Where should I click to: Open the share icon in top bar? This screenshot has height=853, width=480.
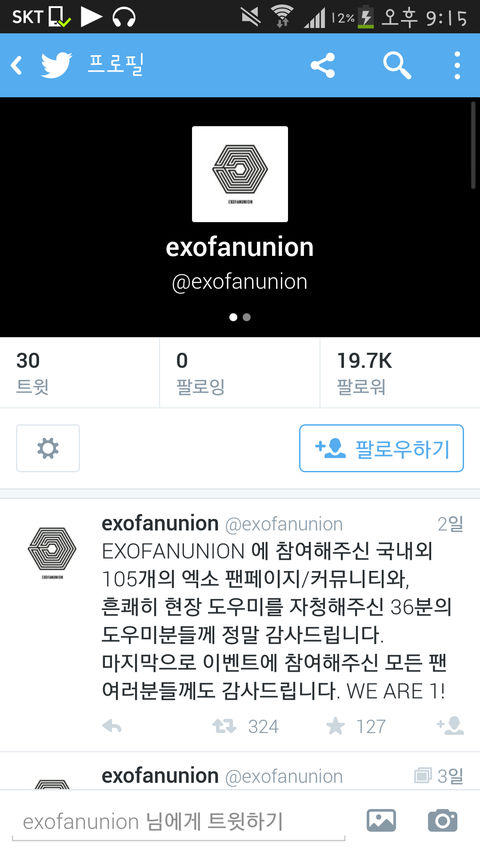pos(323,65)
